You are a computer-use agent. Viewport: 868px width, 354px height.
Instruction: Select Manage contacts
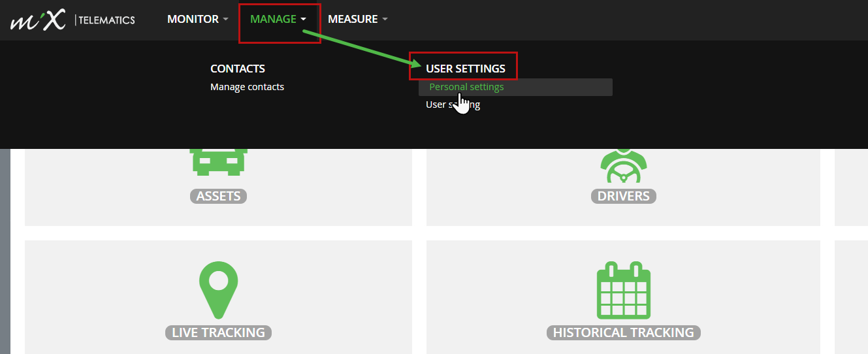[x=247, y=87]
